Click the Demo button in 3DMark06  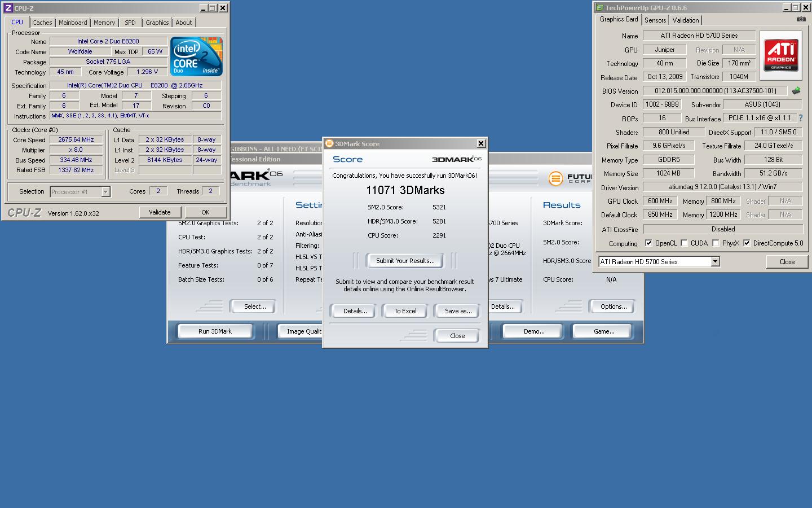click(533, 331)
